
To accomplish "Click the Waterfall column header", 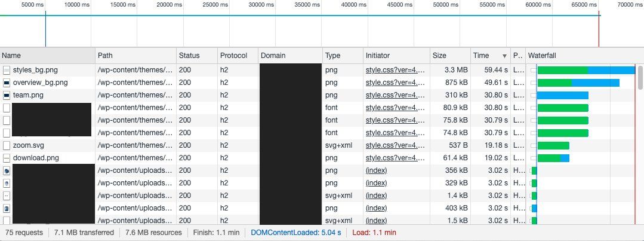I will [x=584, y=56].
